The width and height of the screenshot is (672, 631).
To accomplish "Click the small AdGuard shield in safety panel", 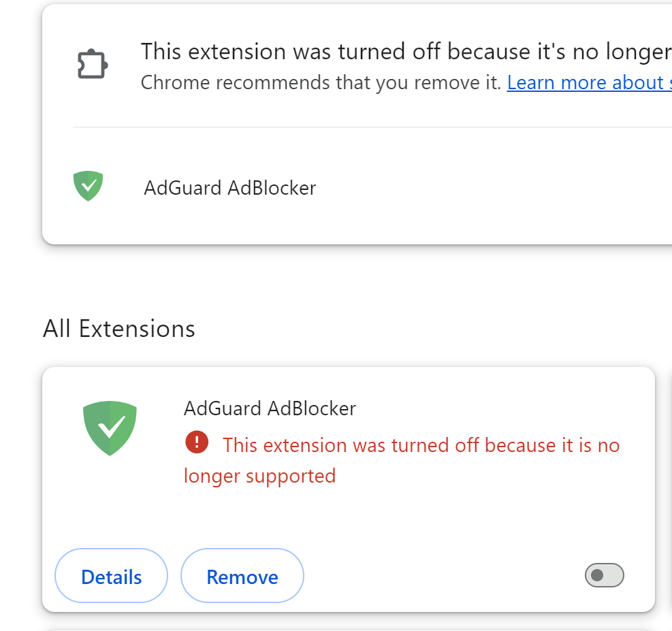I will point(89,186).
